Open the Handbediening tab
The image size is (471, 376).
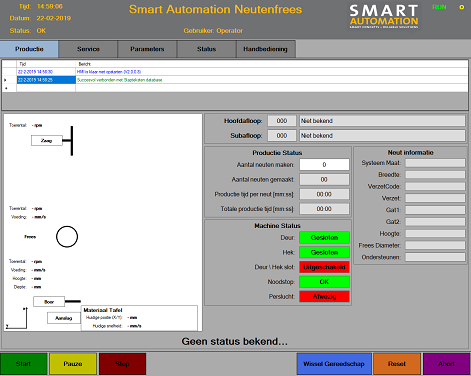click(x=265, y=49)
